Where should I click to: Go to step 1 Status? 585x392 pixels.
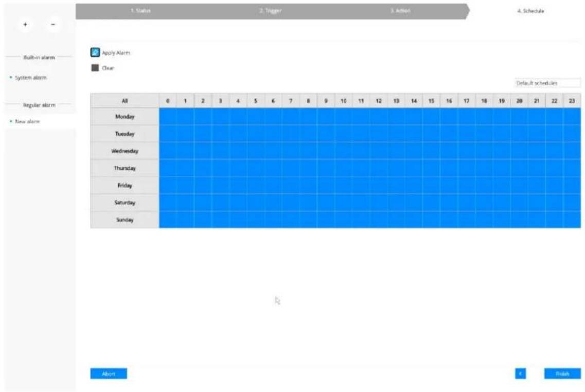pos(140,11)
